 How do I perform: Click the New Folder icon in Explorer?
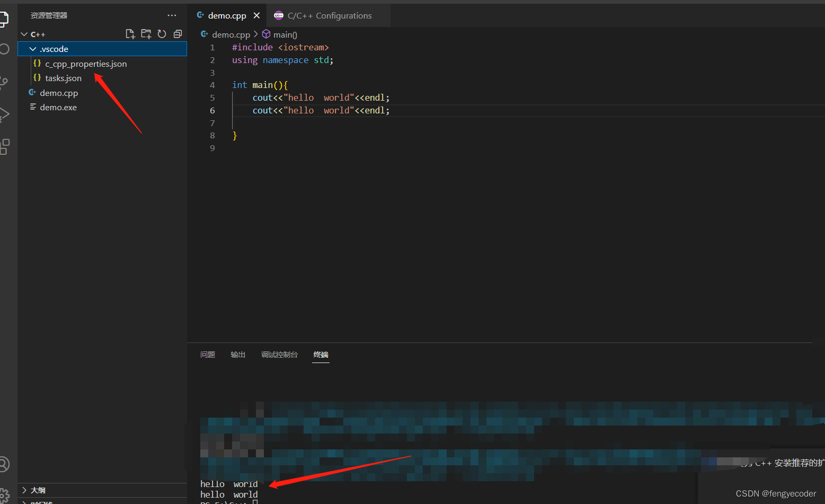pyautogui.click(x=146, y=34)
